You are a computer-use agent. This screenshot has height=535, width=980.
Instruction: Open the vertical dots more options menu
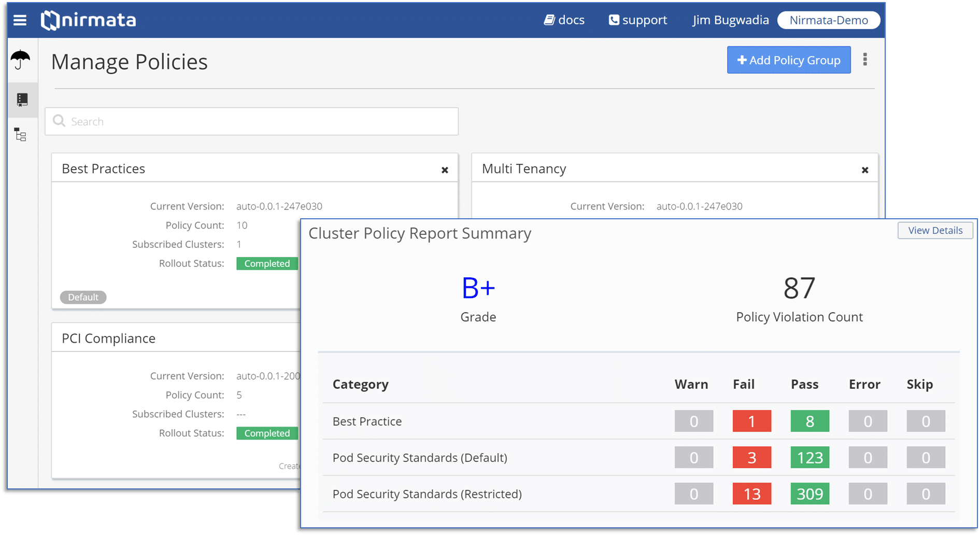coord(865,60)
